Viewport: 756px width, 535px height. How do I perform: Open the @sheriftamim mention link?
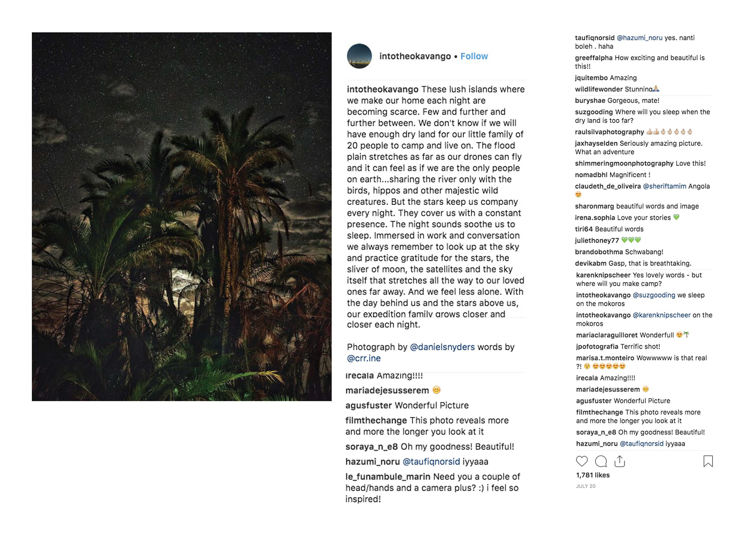pos(664,186)
